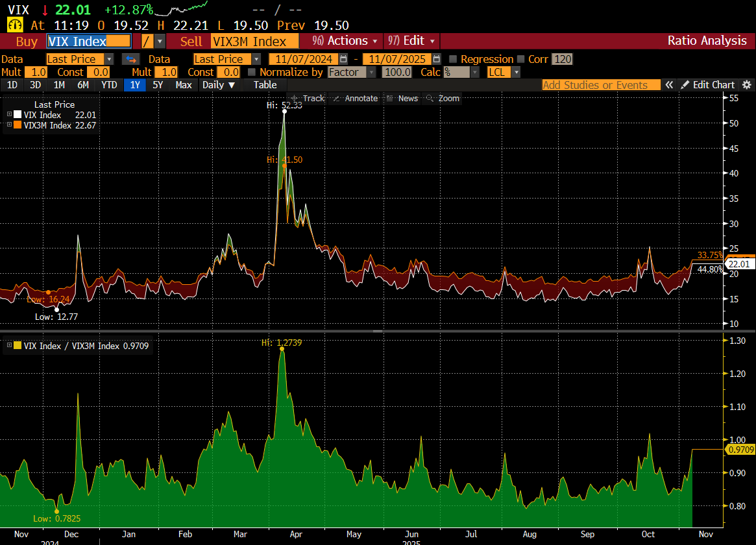756x545 pixels.
Task: Click the white VIX Index color swatch
Action: (x=18, y=115)
